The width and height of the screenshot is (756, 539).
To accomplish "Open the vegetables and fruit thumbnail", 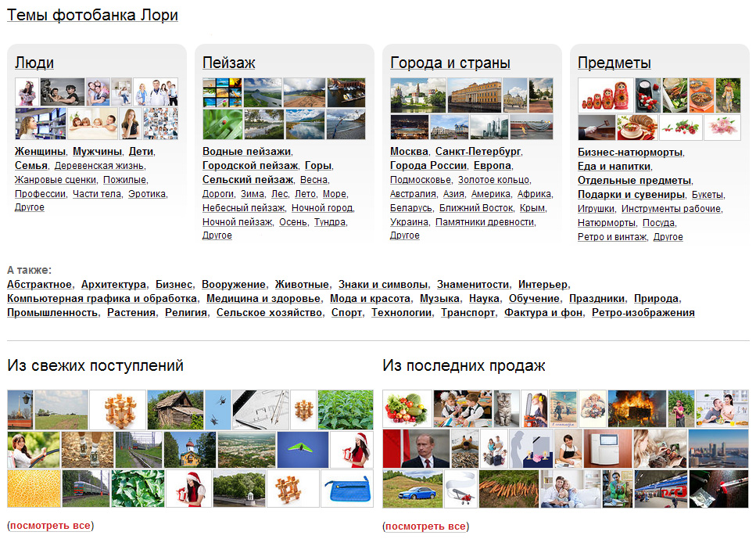I will 407,408.
